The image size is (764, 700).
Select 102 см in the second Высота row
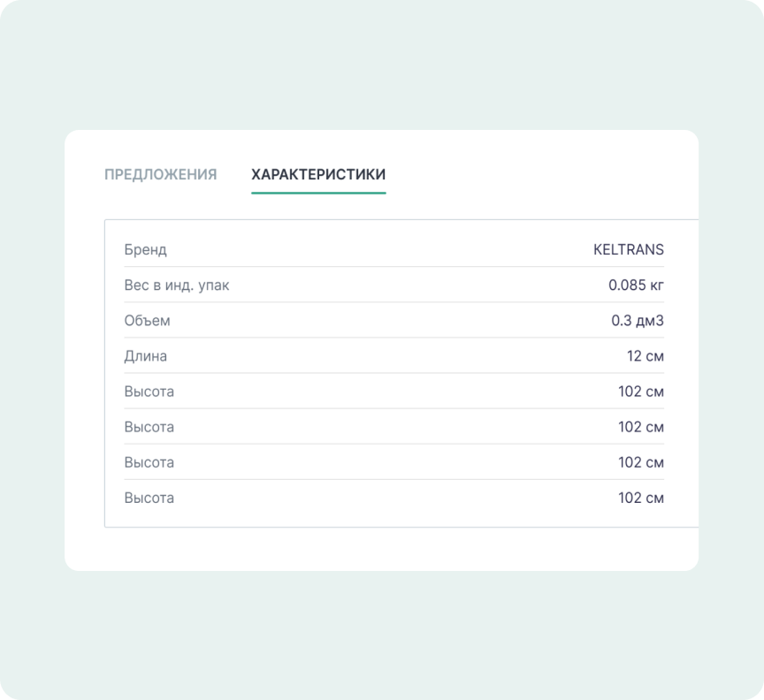[640, 427]
